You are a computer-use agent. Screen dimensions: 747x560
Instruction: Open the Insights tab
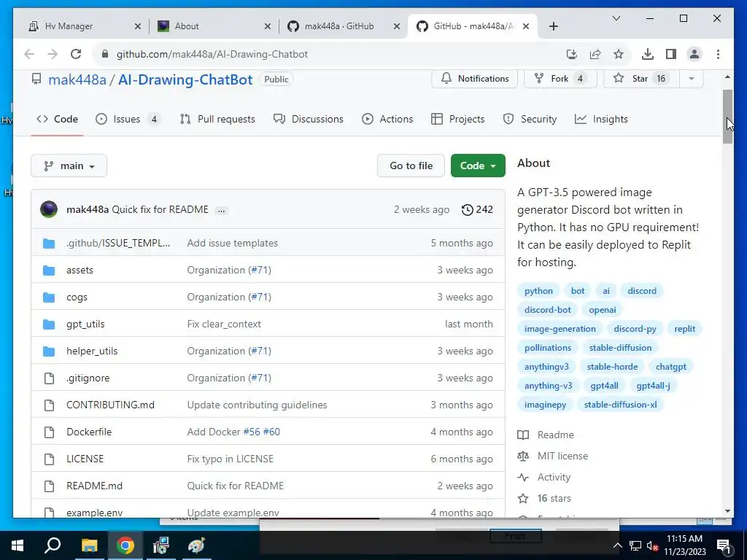[x=601, y=119]
